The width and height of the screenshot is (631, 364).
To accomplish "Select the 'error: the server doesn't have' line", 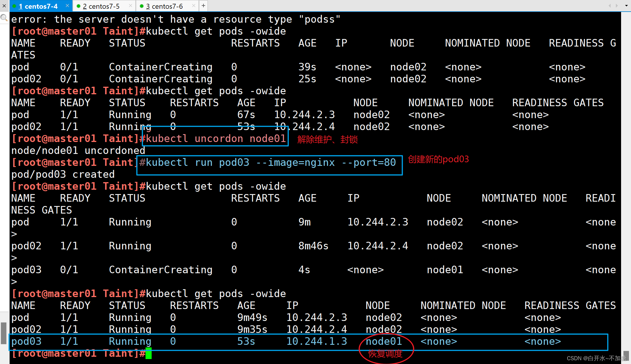I will (176, 19).
